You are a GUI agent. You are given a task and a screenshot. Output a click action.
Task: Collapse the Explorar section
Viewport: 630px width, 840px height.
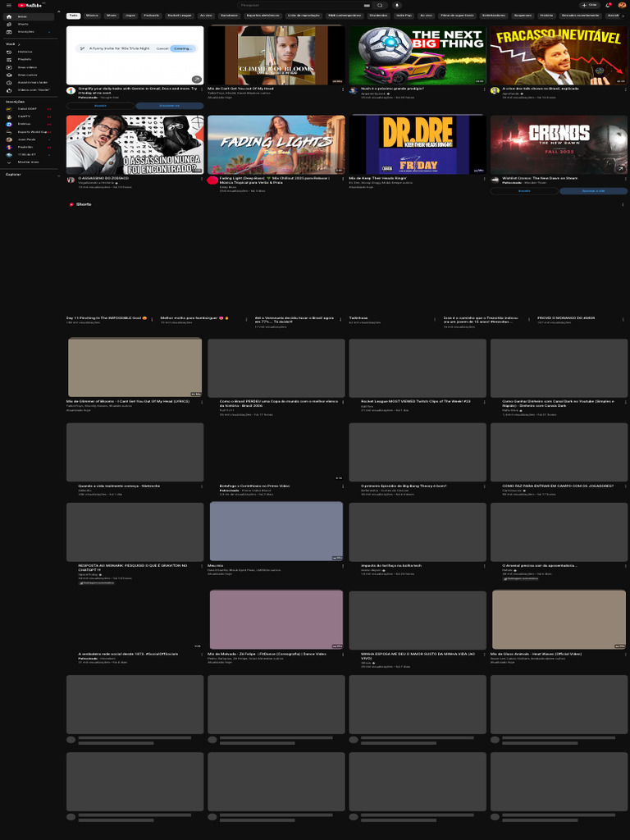point(58,174)
